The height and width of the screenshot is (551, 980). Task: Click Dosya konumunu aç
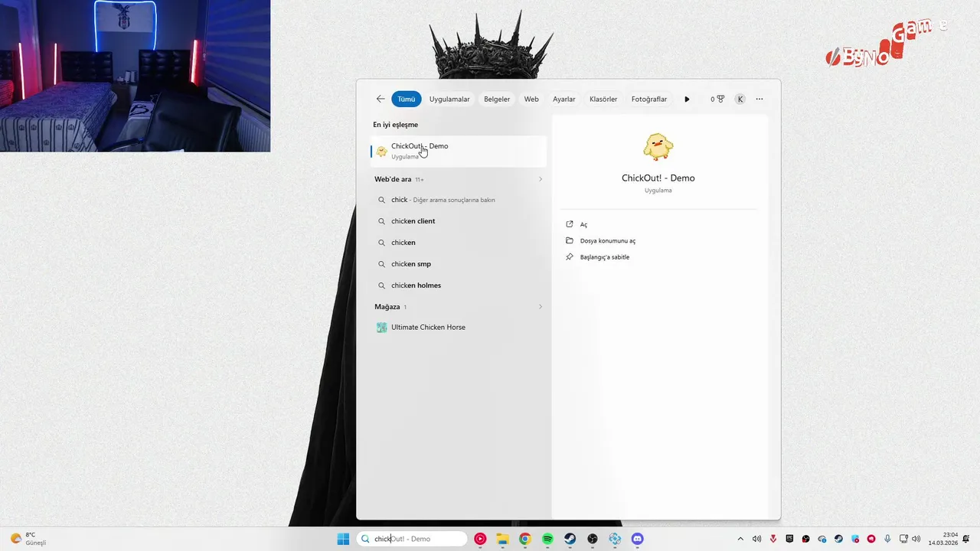tap(608, 240)
